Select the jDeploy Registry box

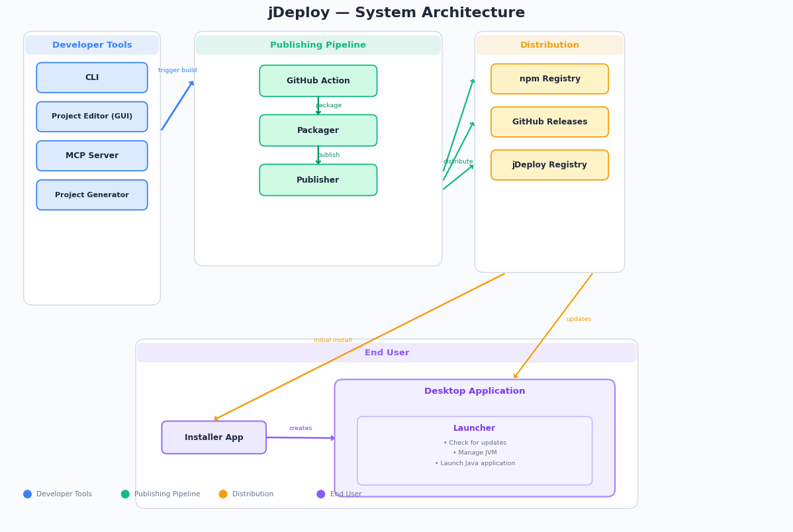pyautogui.click(x=550, y=165)
